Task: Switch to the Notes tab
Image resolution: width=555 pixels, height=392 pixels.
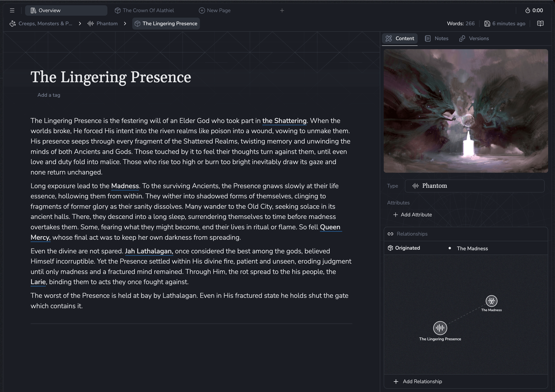Action: click(437, 38)
